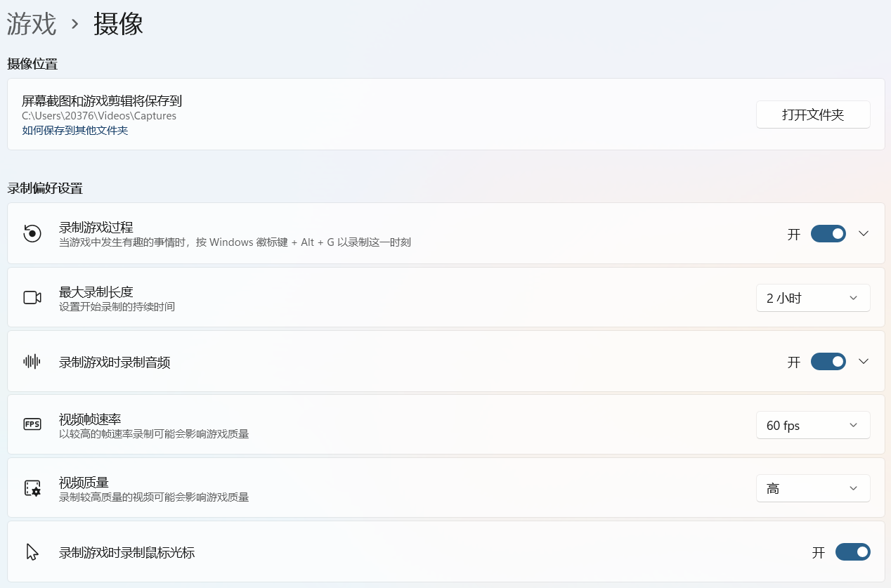Image resolution: width=891 pixels, height=588 pixels.
Task: Click the 摄像位置 section heading
Action: [x=32, y=65]
